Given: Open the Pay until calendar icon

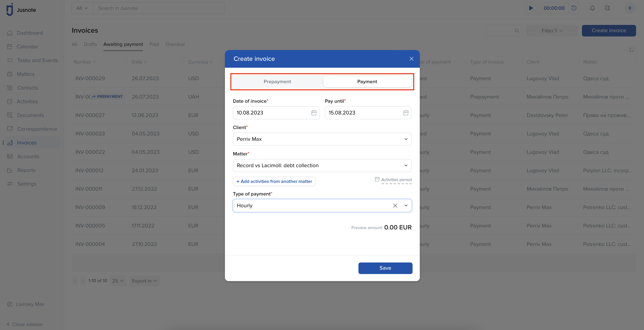Looking at the screenshot, I should 406,113.
